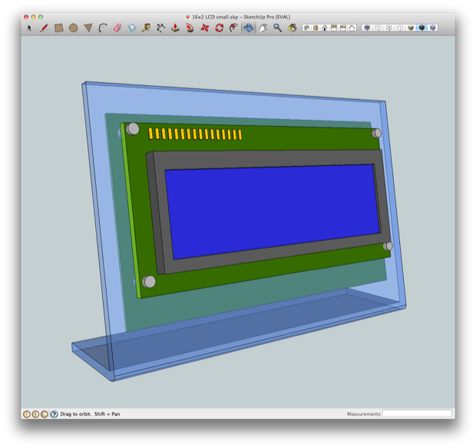
Task: Select the Tape Measure tool
Action: [147, 28]
